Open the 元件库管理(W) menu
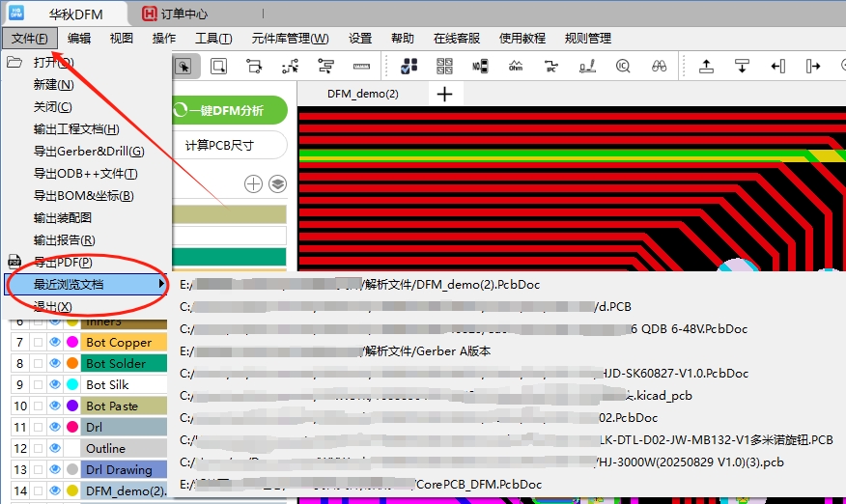846x504 pixels. [x=290, y=39]
